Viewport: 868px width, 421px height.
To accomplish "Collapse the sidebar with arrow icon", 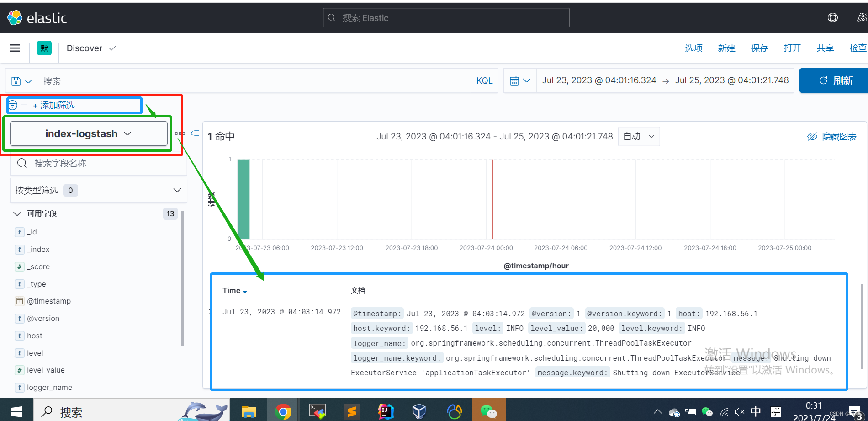I will click(195, 133).
